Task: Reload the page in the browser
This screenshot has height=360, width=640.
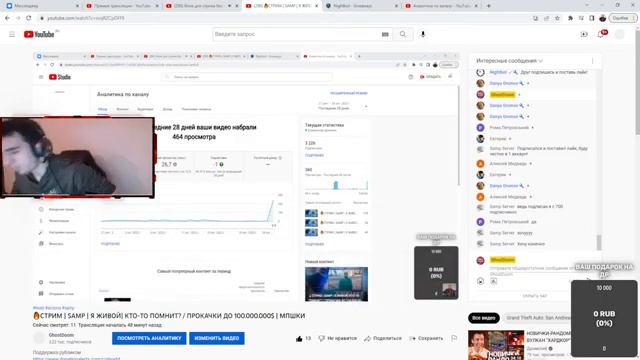Action: 29,18
